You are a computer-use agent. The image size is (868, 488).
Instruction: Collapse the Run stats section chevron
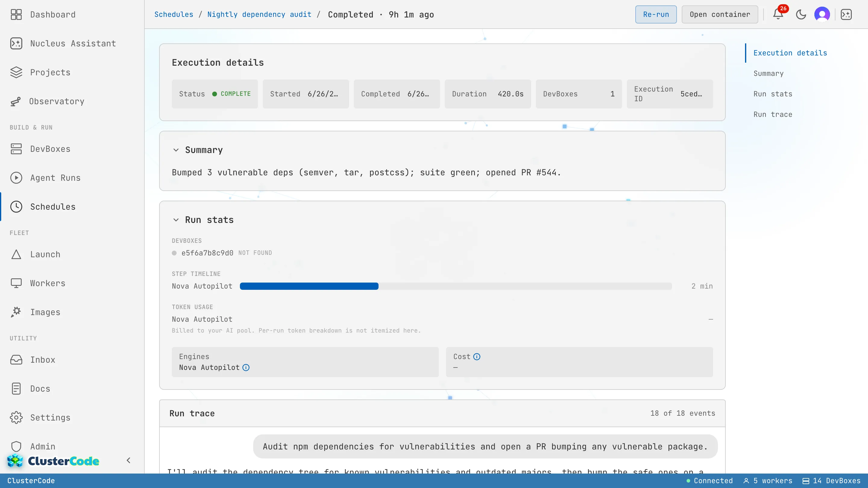176,220
